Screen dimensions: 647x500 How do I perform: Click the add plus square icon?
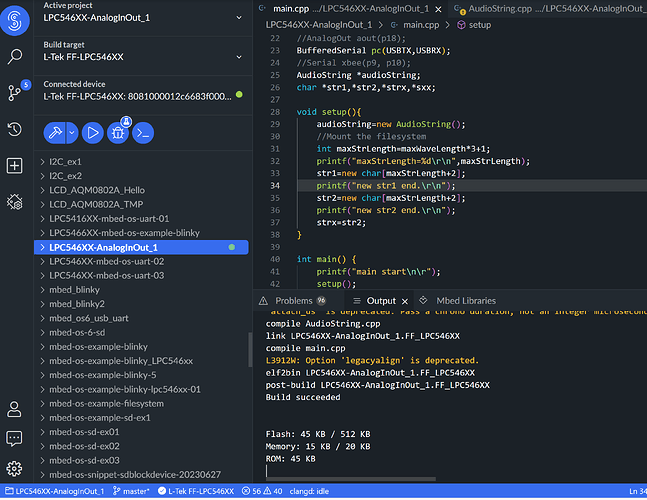pyautogui.click(x=14, y=166)
